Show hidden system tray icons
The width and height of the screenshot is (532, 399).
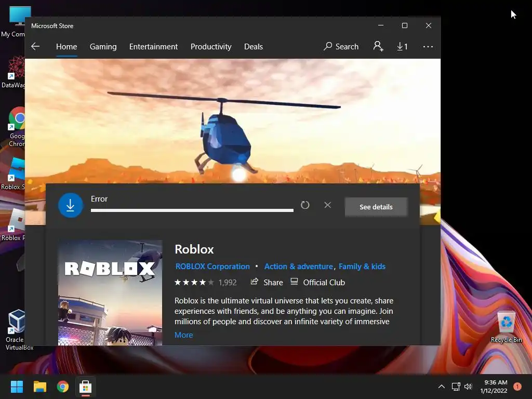(442, 387)
